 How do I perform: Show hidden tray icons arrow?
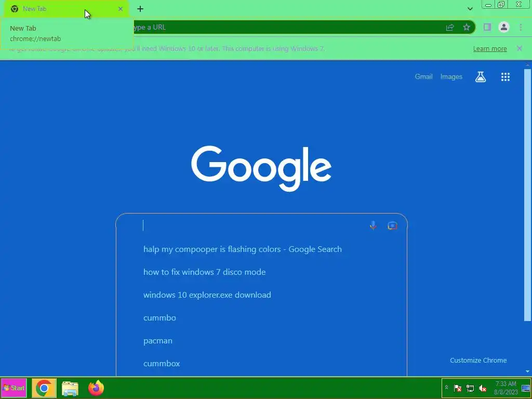pyautogui.click(x=446, y=388)
